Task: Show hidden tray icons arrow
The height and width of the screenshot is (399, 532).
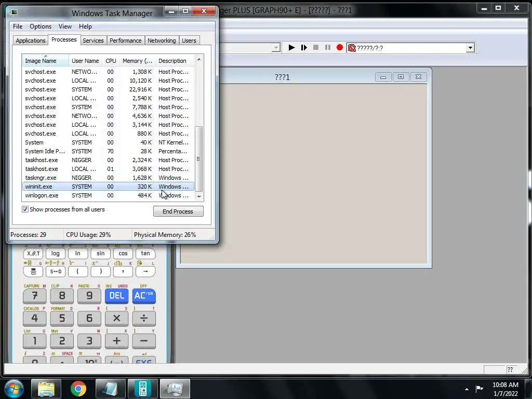Action: [467, 389]
